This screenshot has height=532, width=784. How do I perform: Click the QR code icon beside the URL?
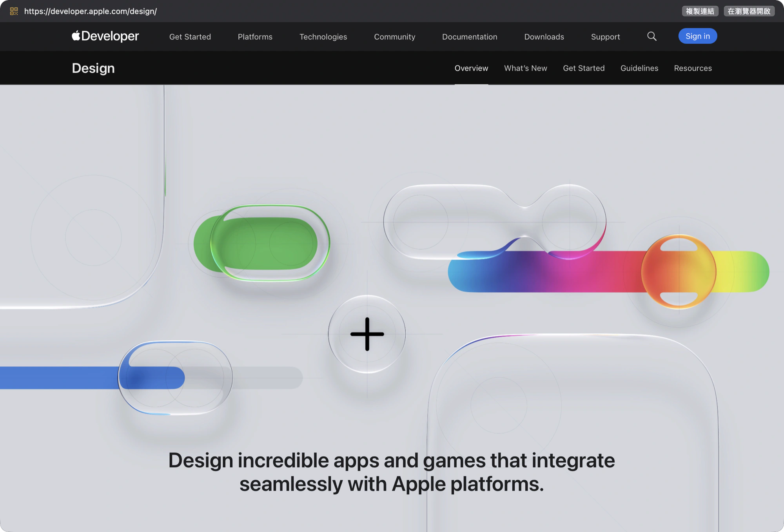pos(14,11)
